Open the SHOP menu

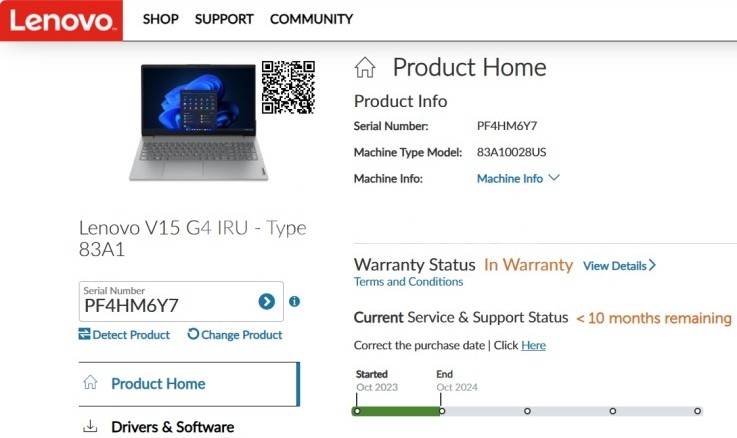160,19
